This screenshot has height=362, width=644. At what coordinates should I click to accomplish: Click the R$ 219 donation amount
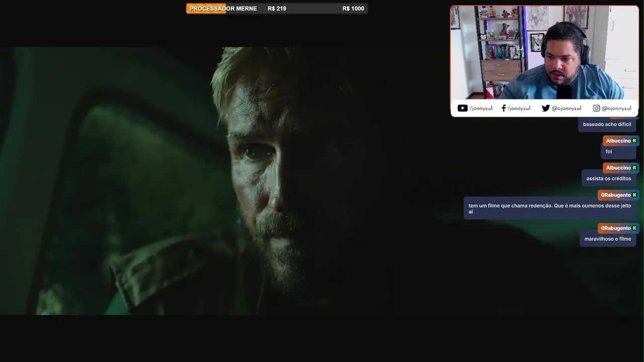277,9
